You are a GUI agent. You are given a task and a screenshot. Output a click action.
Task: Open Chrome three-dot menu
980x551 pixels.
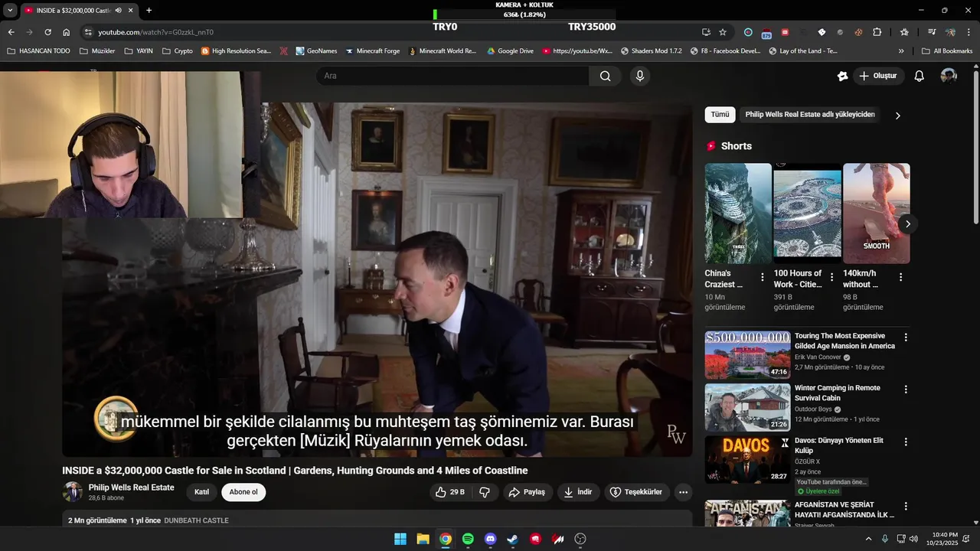(968, 32)
